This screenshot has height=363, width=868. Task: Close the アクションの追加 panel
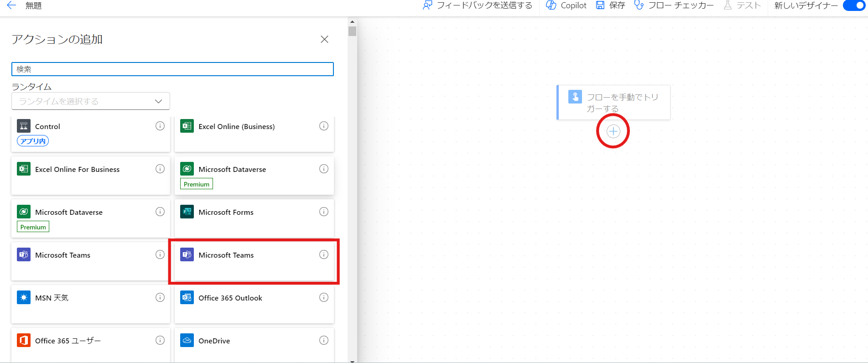pyautogui.click(x=324, y=39)
